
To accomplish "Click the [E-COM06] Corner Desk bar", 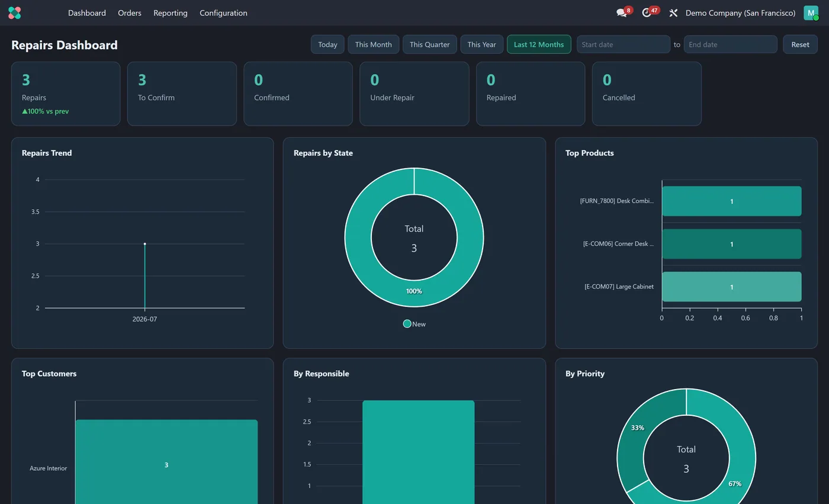I will coord(731,244).
